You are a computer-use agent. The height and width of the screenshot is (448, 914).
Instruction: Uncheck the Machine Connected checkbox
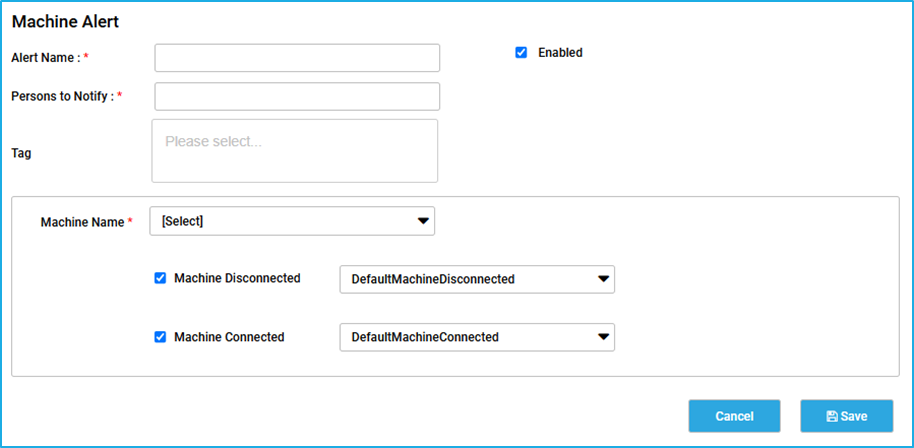[160, 337]
